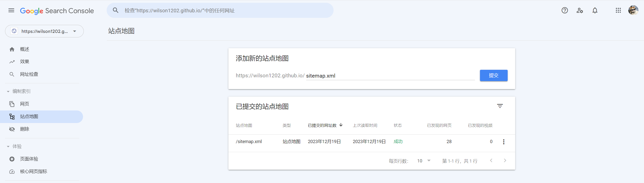The width and height of the screenshot is (644, 183).
Task: Click the sitemap URL input field
Action: click(390, 76)
